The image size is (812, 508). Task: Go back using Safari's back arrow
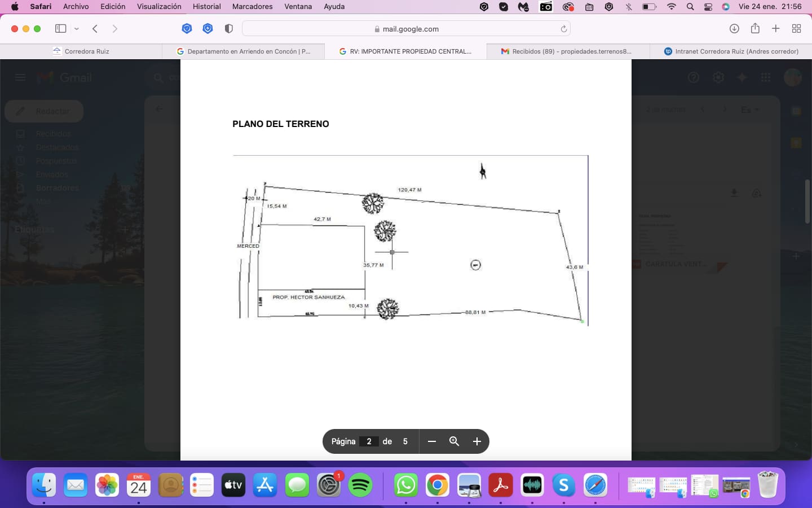95,29
